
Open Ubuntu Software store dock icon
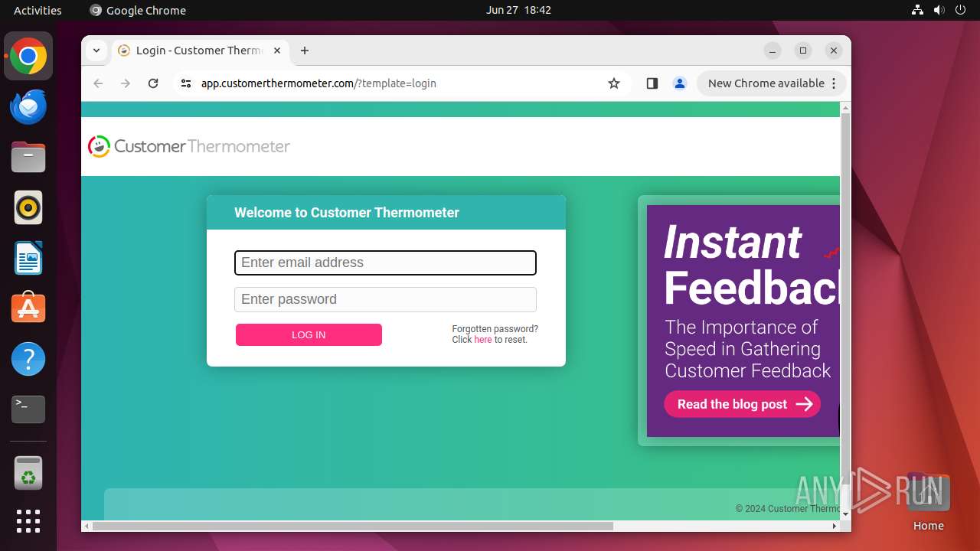(x=28, y=308)
